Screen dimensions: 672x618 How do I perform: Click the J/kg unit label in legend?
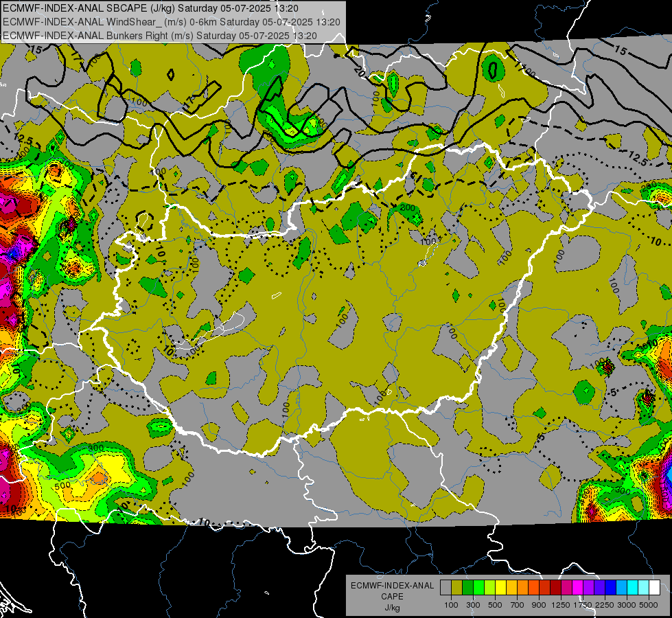pyautogui.click(x=392, y=608)
